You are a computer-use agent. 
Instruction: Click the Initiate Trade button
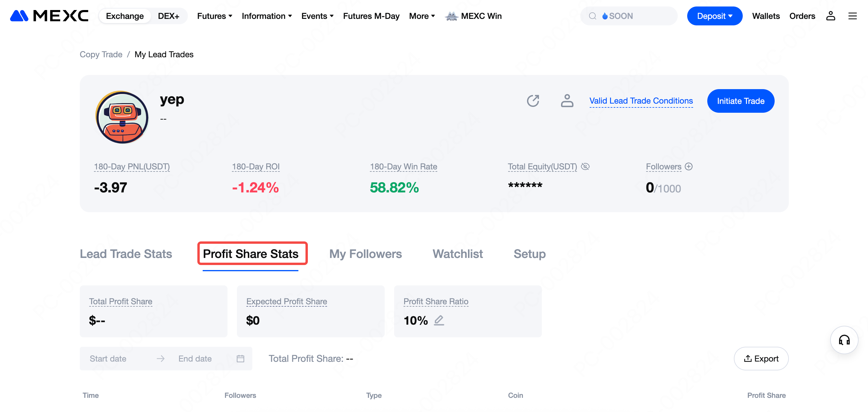click(x=740, y=101)
